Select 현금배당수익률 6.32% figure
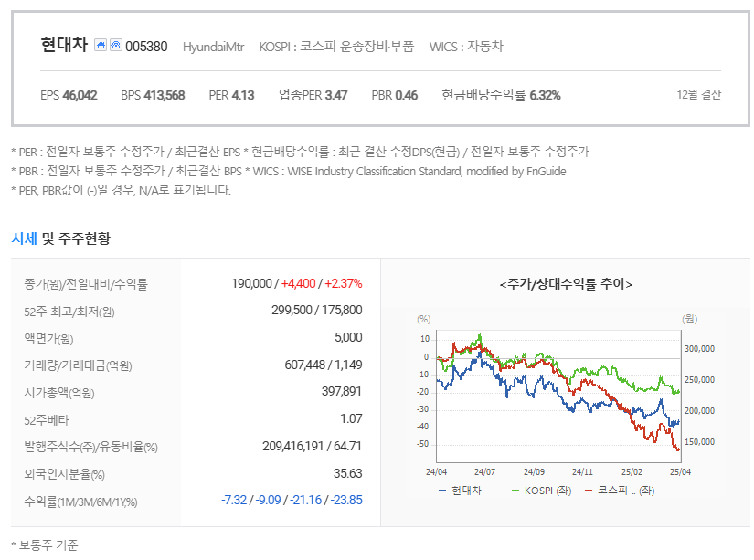Viewport: 754px width, 560px height. coord(501,95)
